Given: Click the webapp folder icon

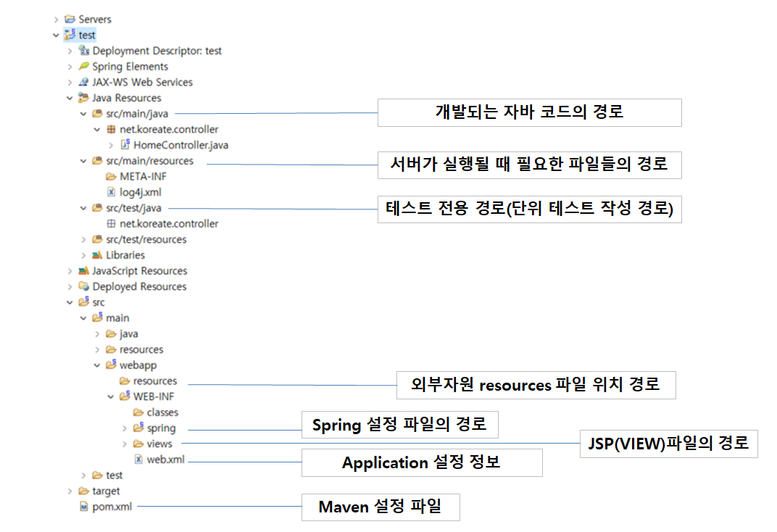Looking at the screenshot, I should tap(111, 365).
